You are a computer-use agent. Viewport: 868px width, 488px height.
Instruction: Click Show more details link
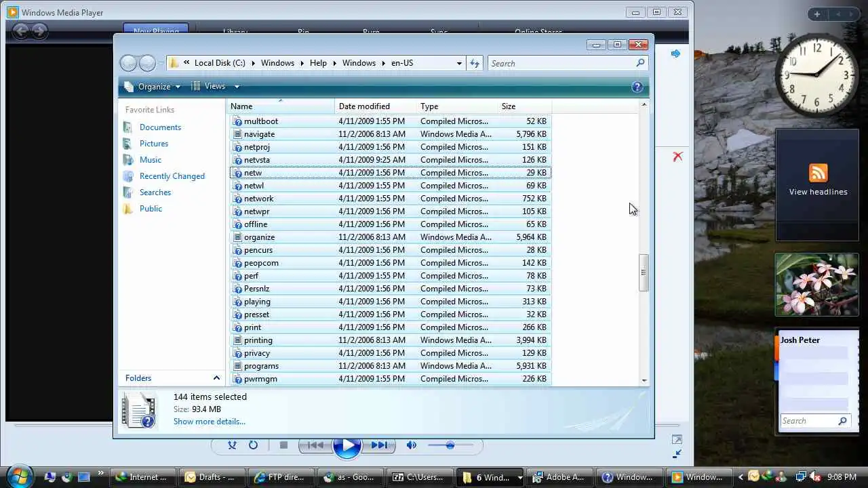(x=210, y=422)
